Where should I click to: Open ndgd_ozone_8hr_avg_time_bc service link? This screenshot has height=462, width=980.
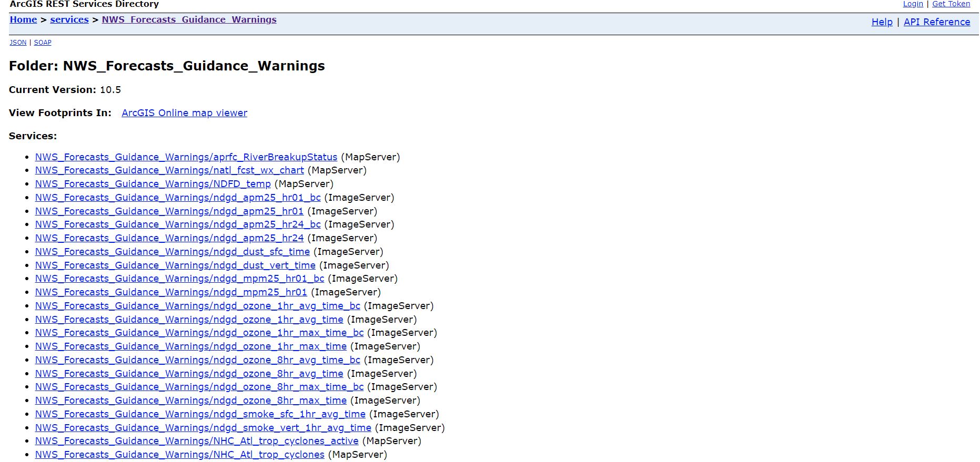198,360
